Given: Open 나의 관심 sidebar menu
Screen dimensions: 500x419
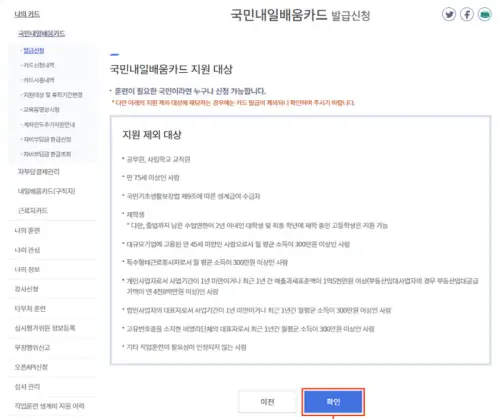Looking at the screenshot, I should point(27,250).
